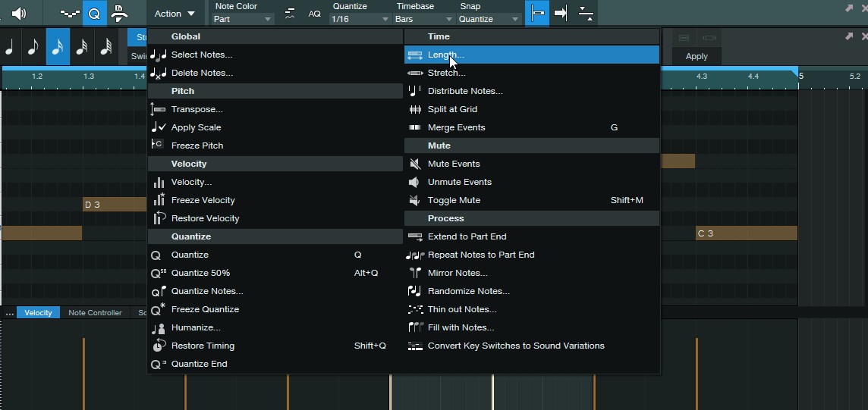Click the C 3 note in piano roll

[746, 233]
